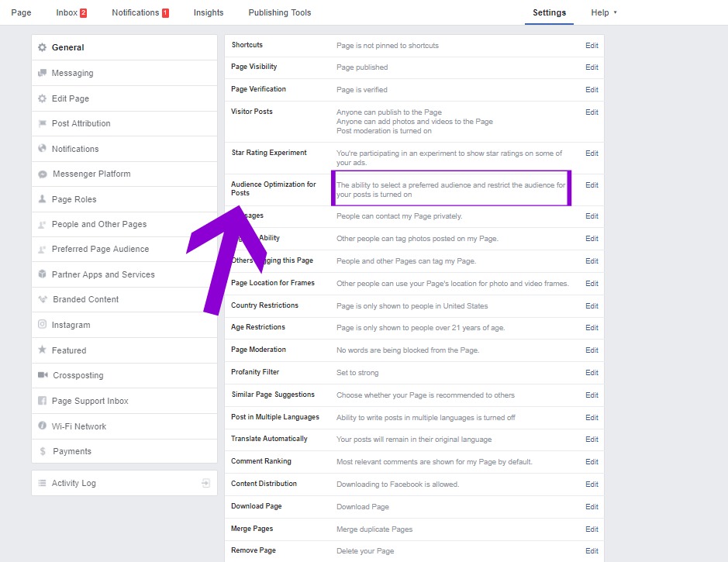Click 'Translate Automatically' row label
728x562 pixels.
coord(269,439)
